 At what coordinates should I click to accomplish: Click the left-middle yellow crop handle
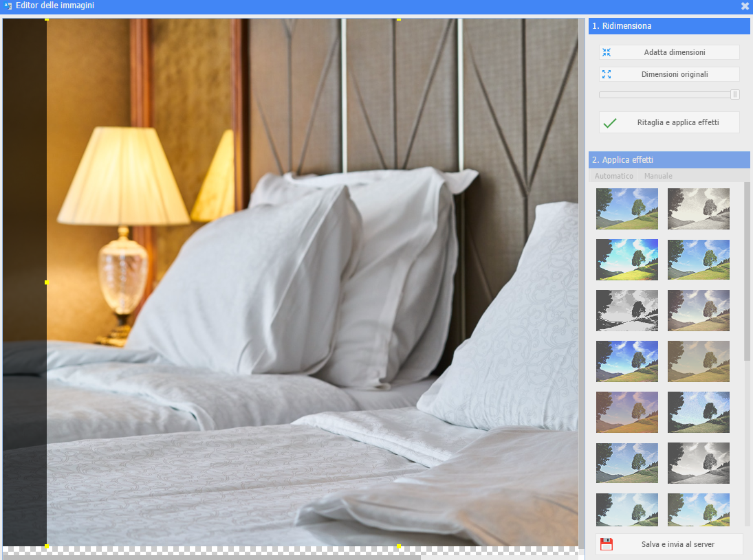click(x=47, y=282)
